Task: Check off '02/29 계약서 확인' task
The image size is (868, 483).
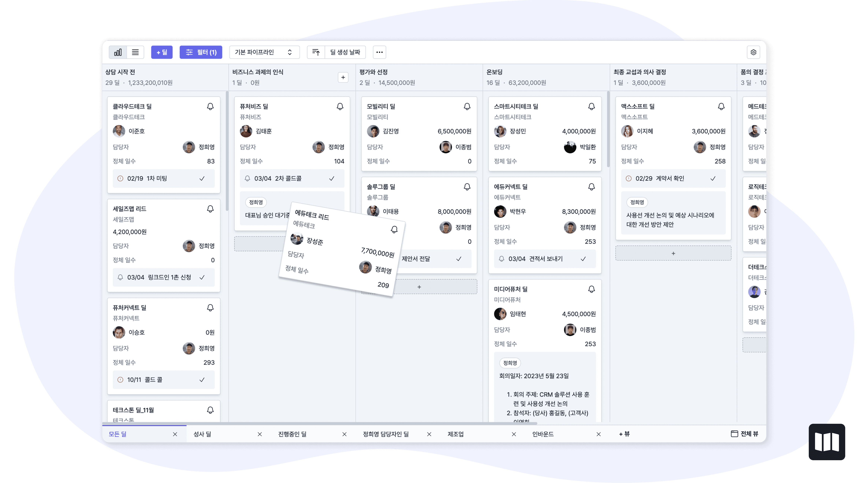Action: pos(713,179)
